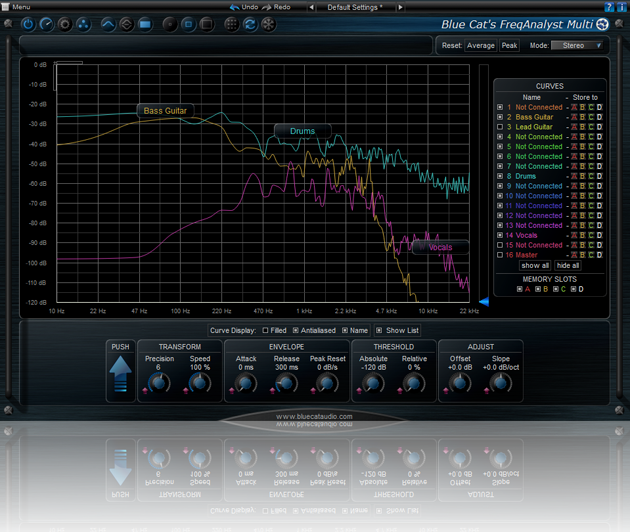Click the Relative threshold knob
This screenshot has height=532, width=630.
[414, 383]
